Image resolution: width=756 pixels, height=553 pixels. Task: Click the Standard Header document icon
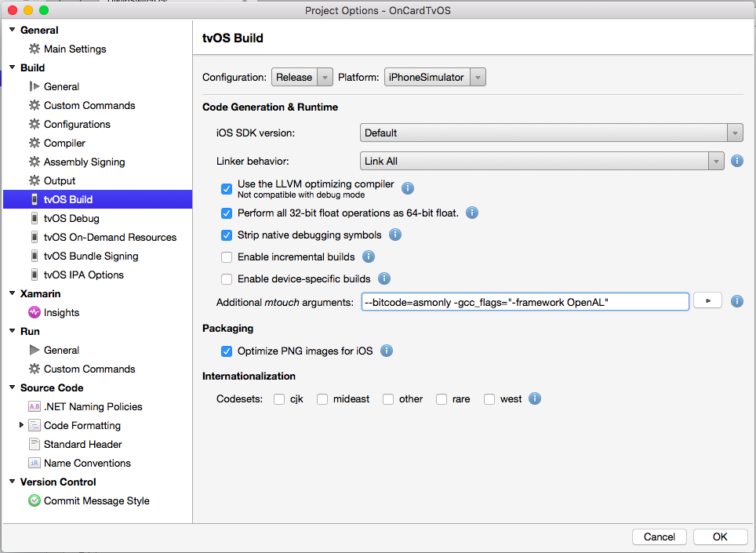click(34, 444)
